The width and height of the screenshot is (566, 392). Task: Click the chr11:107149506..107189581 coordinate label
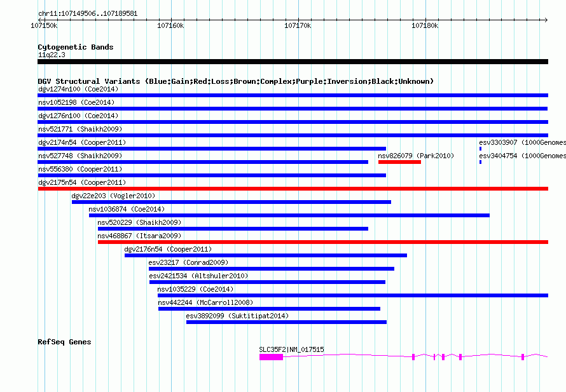(88, 14)
